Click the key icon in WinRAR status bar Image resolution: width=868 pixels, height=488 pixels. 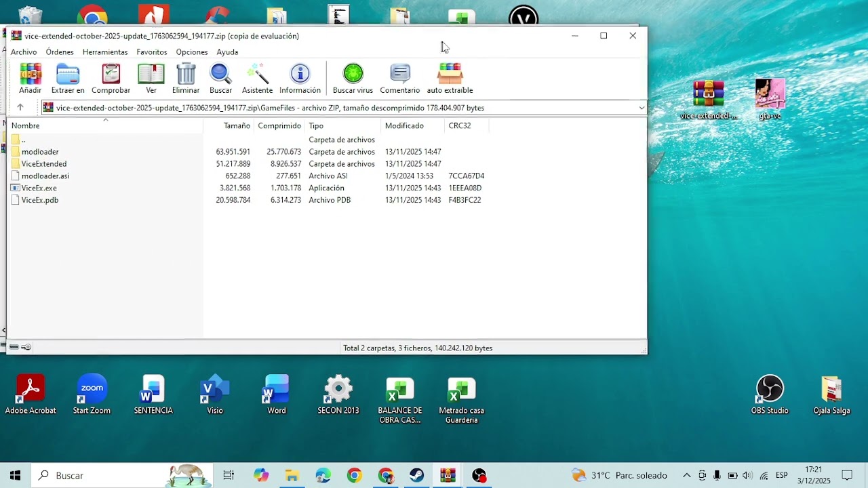click(x=26, y=347)
